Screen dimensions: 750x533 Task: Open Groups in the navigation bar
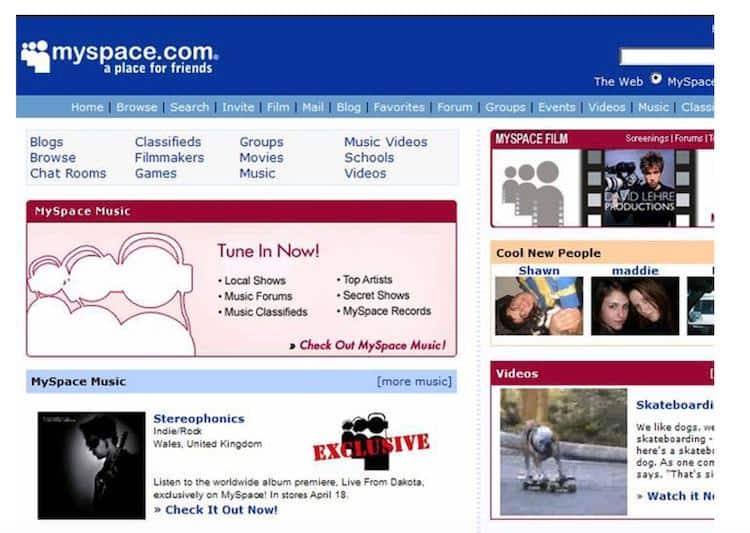[505, 107]
